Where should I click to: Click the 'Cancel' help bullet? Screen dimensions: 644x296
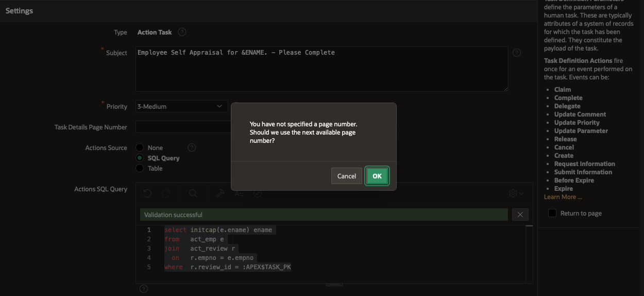tap(564, 147)
